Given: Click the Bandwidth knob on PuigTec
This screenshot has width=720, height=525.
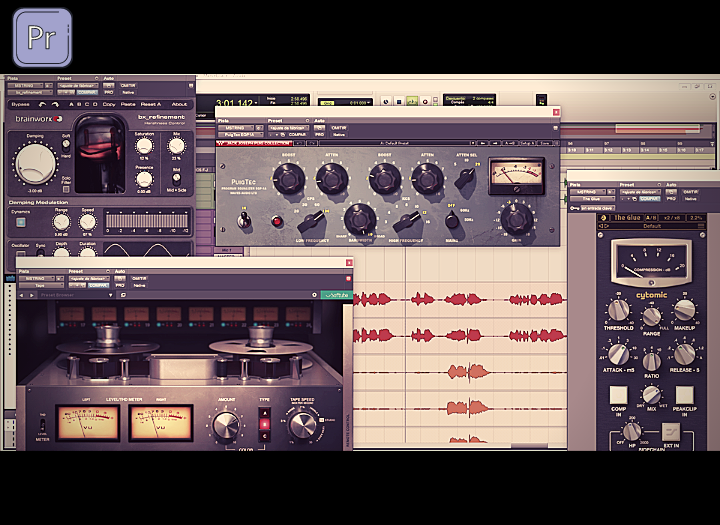Looking at the screenshot, I should pos(360,219).
